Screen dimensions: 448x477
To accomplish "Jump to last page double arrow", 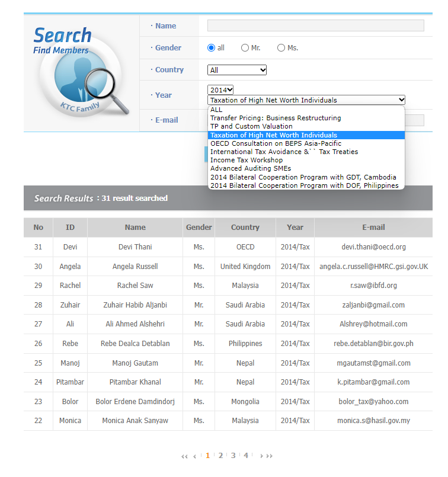I will [270, 456].
